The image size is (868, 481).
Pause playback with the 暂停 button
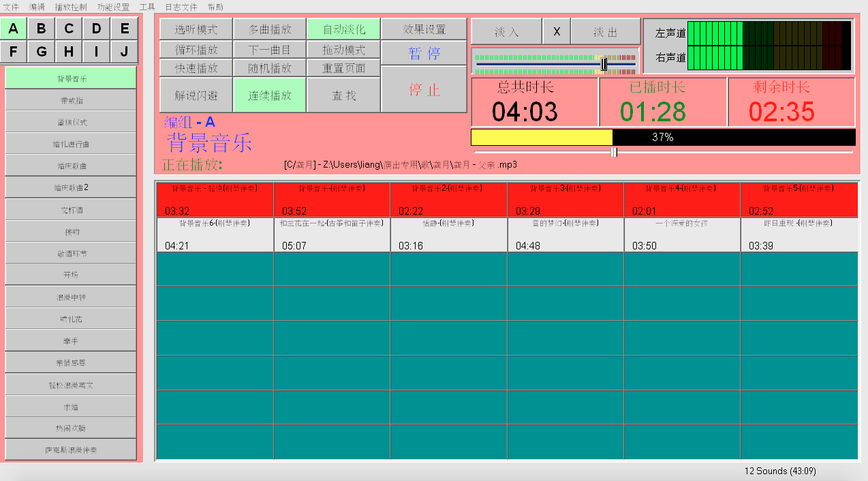pos(424,53)
